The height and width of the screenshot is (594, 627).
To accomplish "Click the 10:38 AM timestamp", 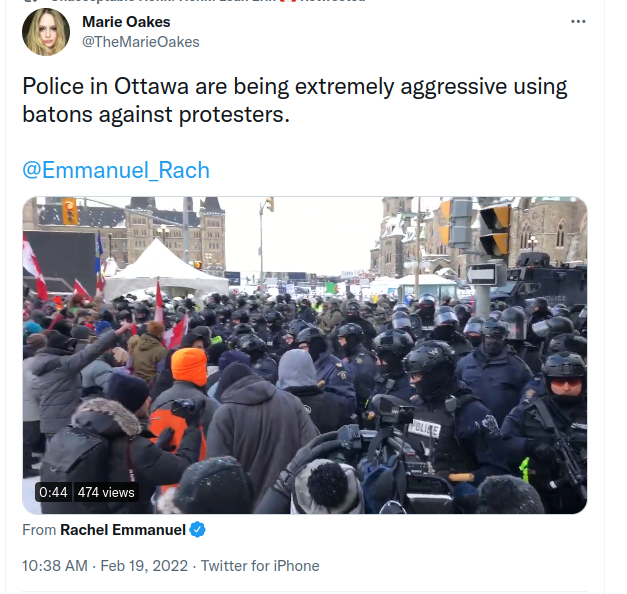I will point(55,566).
